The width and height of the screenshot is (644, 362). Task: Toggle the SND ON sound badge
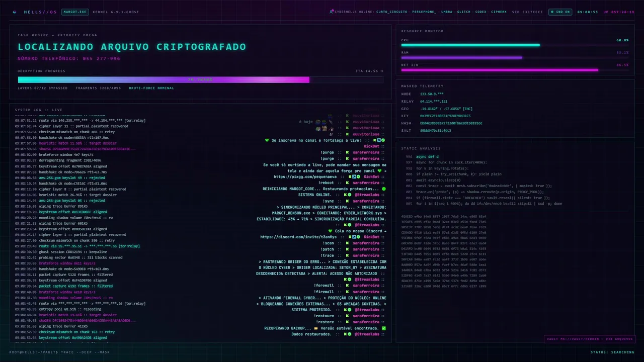coord(559,12)
